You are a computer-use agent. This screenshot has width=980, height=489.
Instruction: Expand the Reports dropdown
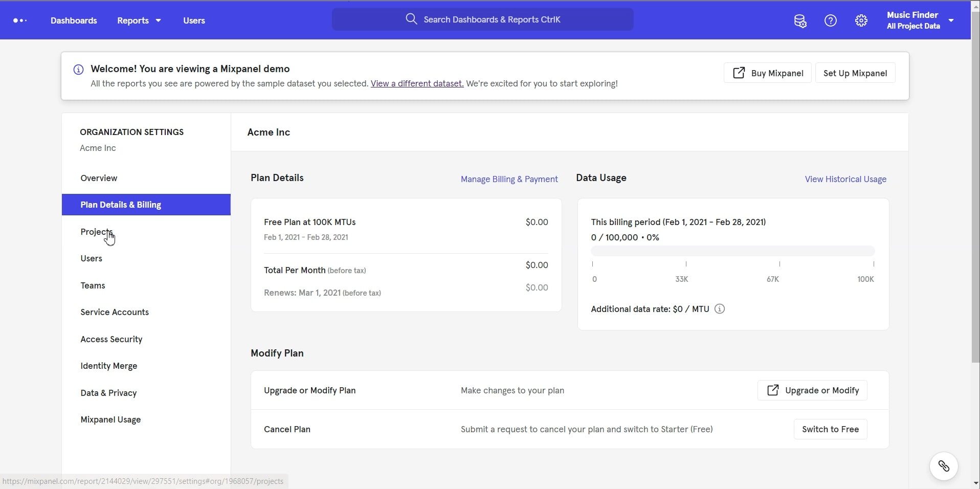138,20
